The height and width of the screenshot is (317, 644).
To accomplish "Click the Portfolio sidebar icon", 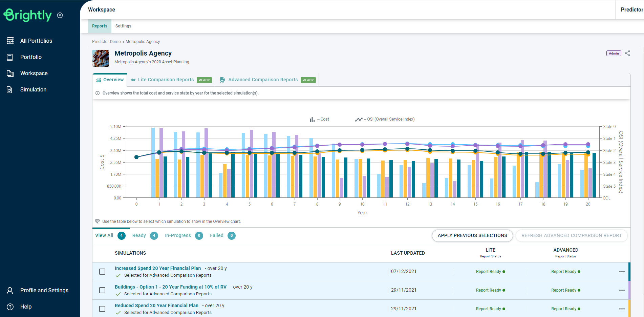I will coord(10,57).
